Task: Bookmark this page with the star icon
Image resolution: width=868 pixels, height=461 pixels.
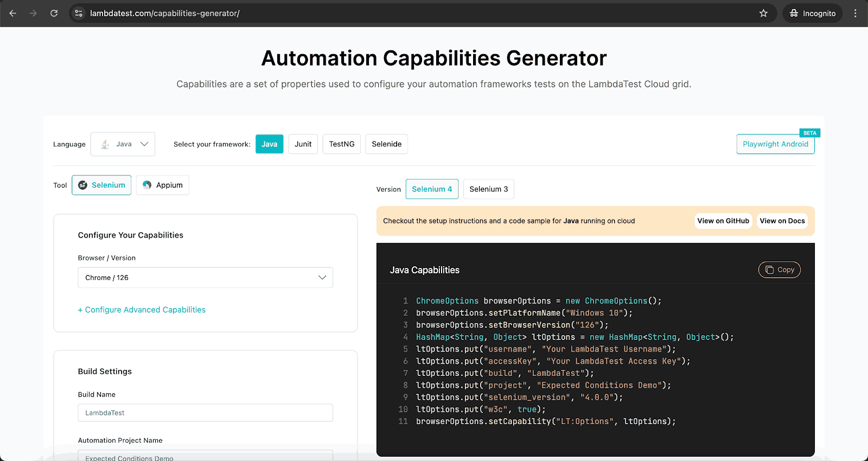Action: click(x=763, y=13)
